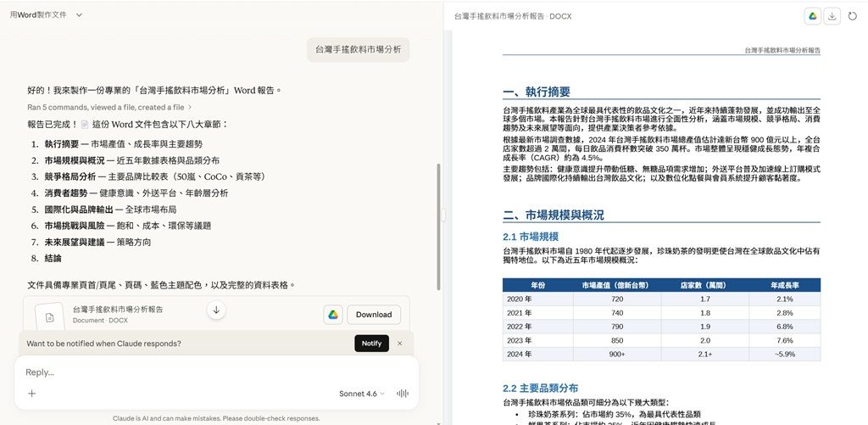Click the 7.6% growth rate cell
The height and width of the screenshot is (425, 868).
[x=784, y=340]
